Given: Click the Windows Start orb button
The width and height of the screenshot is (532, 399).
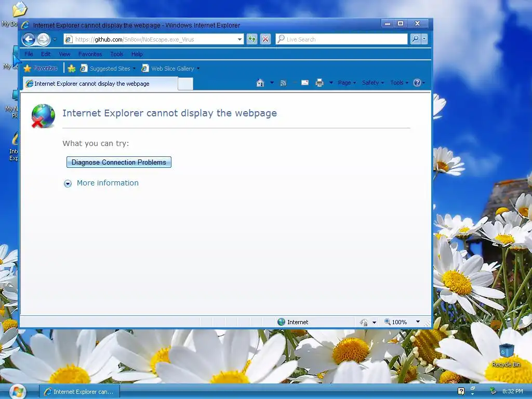Looking at the screenshot, I should pos(17,392).
